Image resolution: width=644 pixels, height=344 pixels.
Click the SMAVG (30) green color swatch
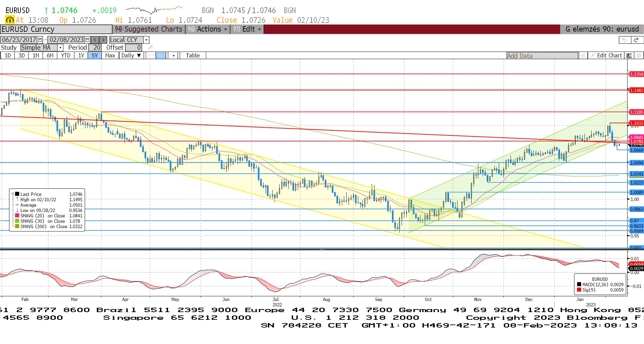17,221
